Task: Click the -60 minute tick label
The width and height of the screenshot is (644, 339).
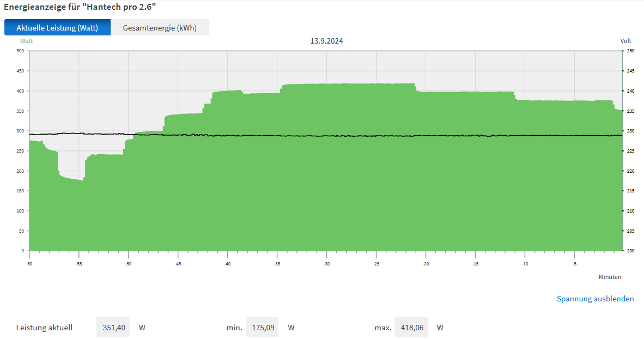Action: tap(29, 264)
